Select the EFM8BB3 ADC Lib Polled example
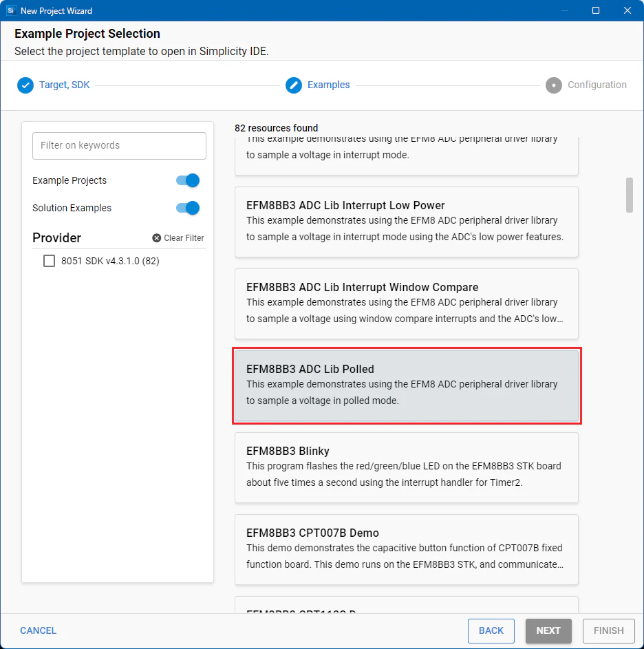Image resolution: width=644 pixels, height=649 pixels. click(x=406, y=386)
